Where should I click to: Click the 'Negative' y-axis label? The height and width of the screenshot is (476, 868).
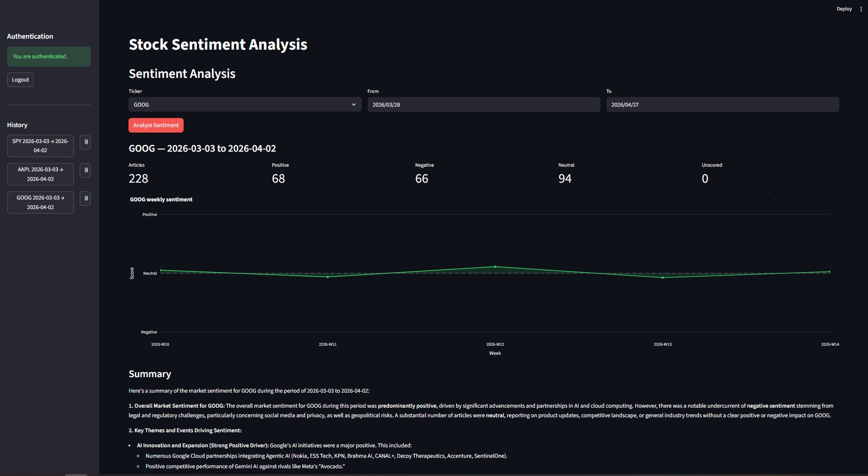[149, 332]
